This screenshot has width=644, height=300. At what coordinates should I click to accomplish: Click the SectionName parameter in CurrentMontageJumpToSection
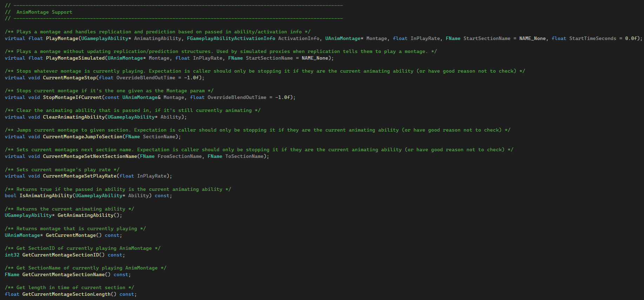pos(159,136)
